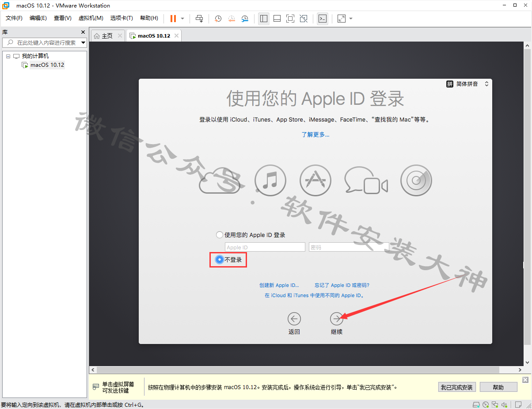Click the 了解更多… link
The image size is (532, 409).
pos(315,134)
